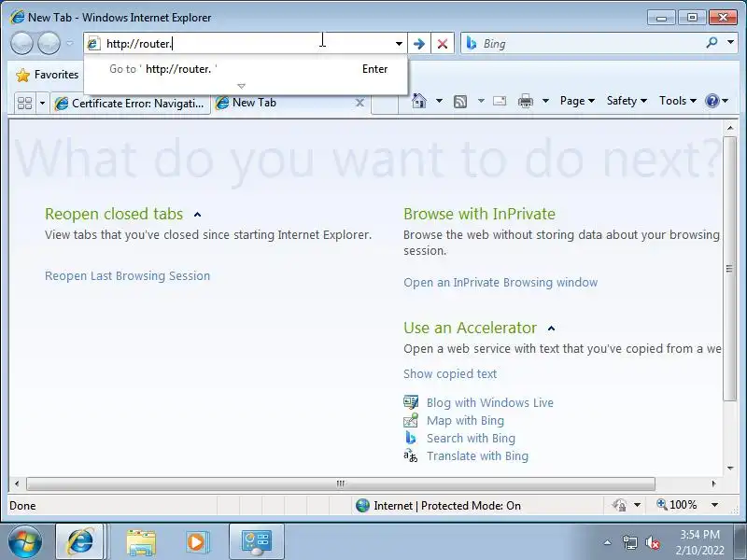Open Windows Media Player from taskbar
The height and width of the screenshot is (560, 747).
196,542
